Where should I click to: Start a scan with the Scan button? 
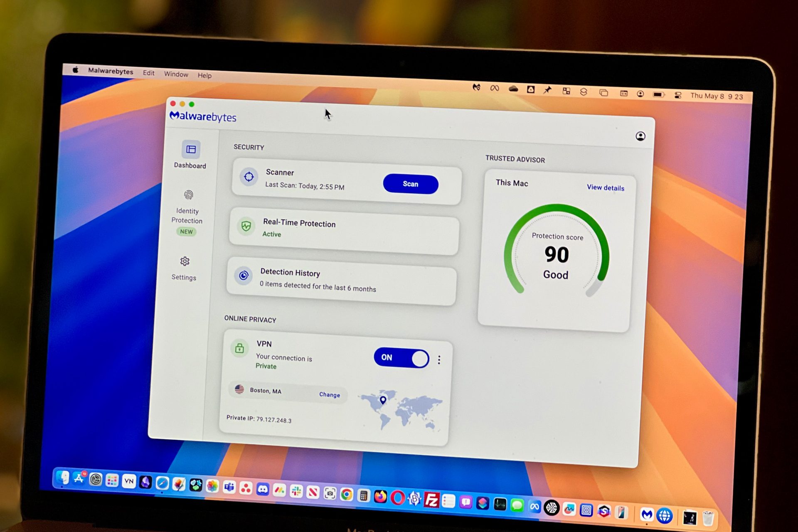[411, 184]
